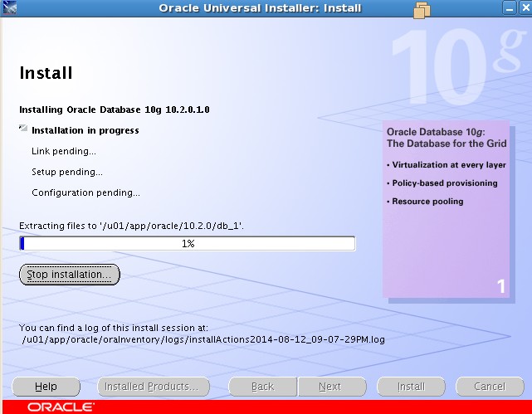Click the slide number 1 on the panel
The height and width of the screenshot is (414, 532).
(x=501, y=286)
